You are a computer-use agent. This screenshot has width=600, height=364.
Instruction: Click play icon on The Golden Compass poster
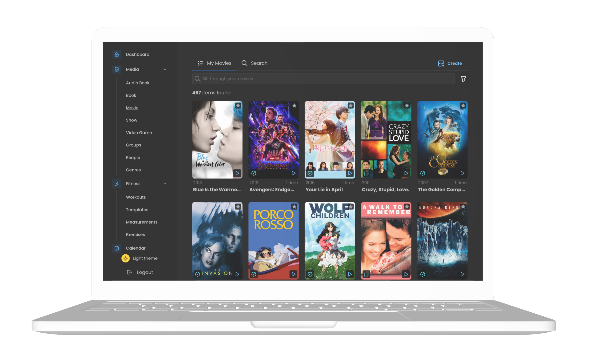pyautogui.click(x=463, y=173)
